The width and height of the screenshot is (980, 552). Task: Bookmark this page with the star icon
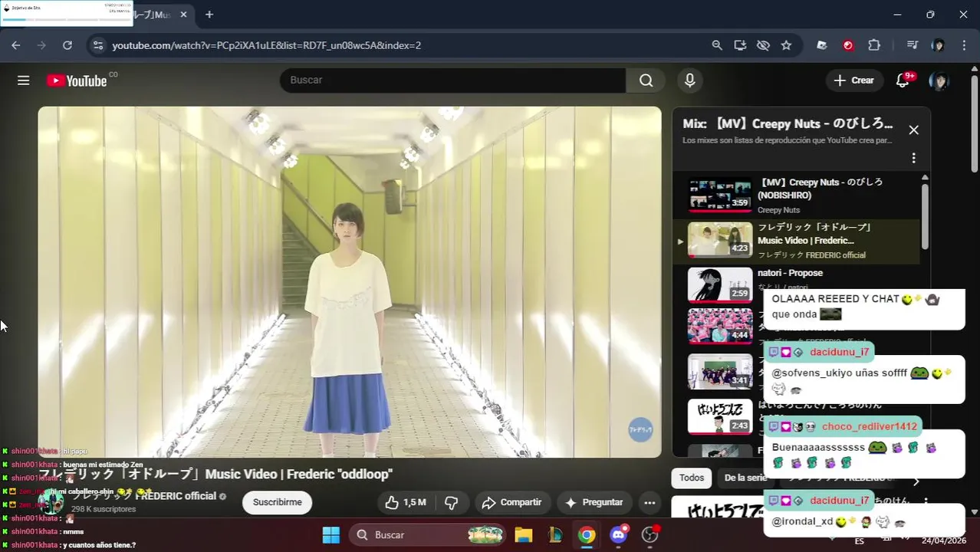pyautogui.click(x=786, y=45)
